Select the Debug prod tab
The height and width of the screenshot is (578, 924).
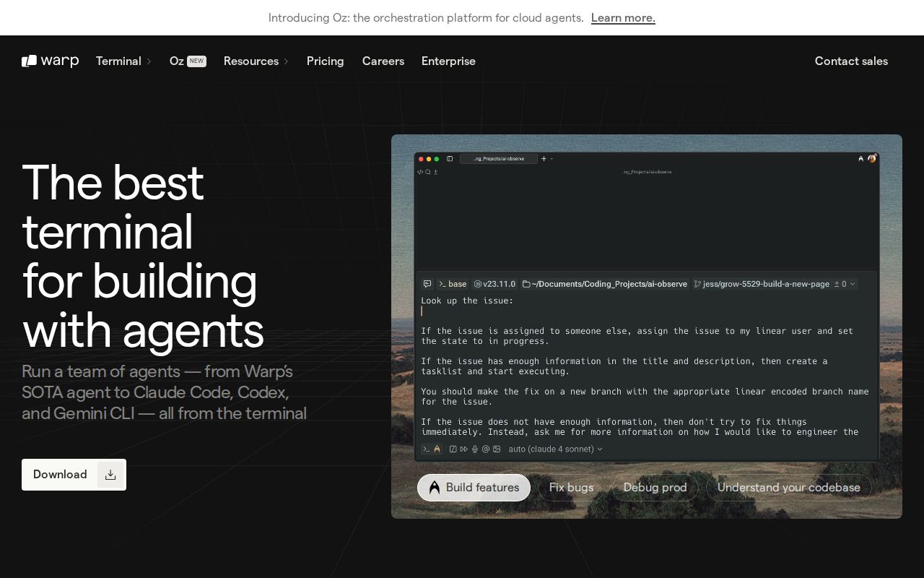coord(655,488)
